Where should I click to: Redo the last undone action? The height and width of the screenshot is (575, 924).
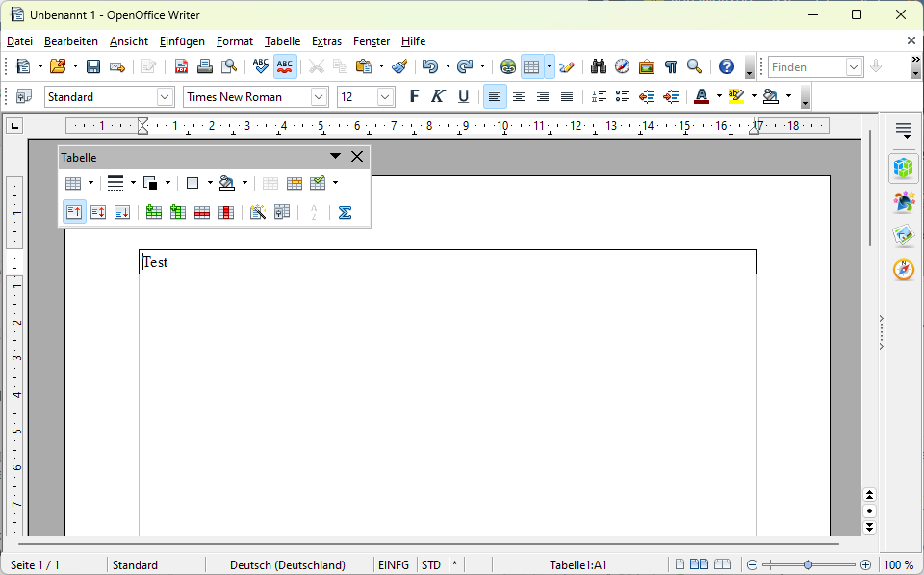point(465,66)
